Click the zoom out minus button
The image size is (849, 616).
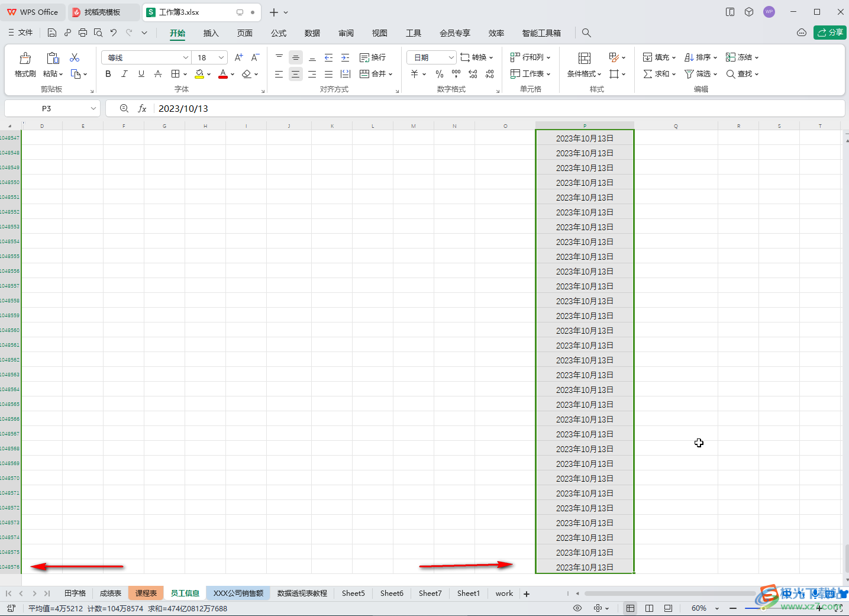(733, 608)
